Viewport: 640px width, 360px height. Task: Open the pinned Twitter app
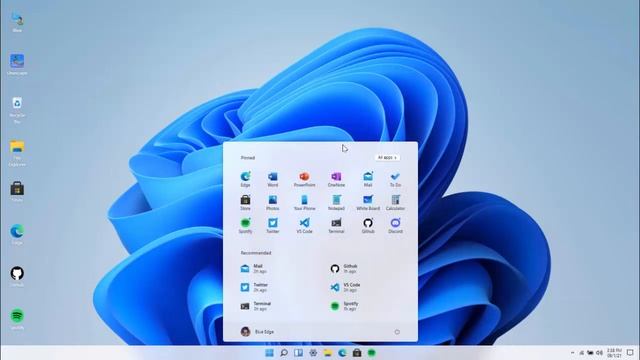(273, 226)
